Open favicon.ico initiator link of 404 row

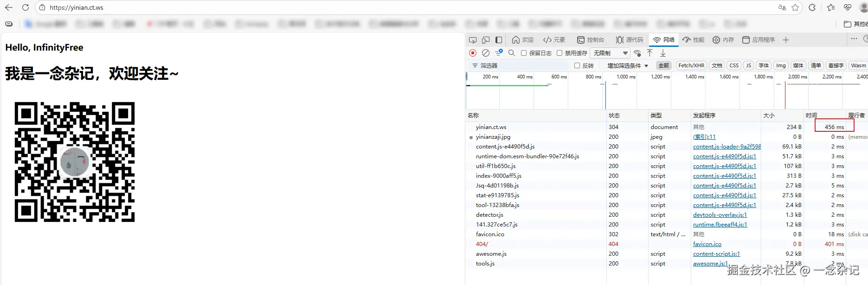[x=707, y=244]
